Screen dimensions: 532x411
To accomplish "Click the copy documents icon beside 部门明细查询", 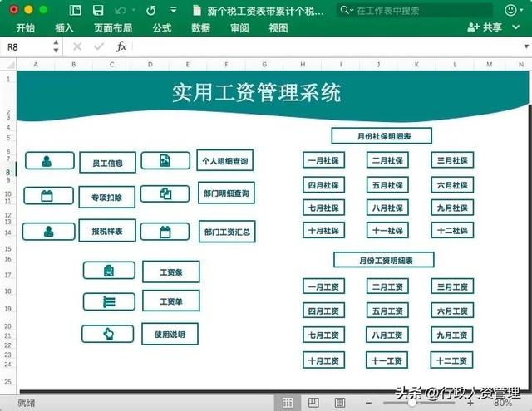I will click(x=165, y=194).
